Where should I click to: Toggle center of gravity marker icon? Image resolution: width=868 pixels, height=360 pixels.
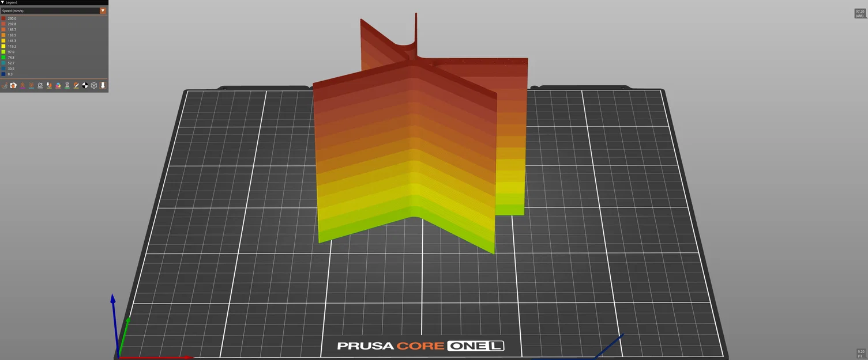(x=85, y=85)
